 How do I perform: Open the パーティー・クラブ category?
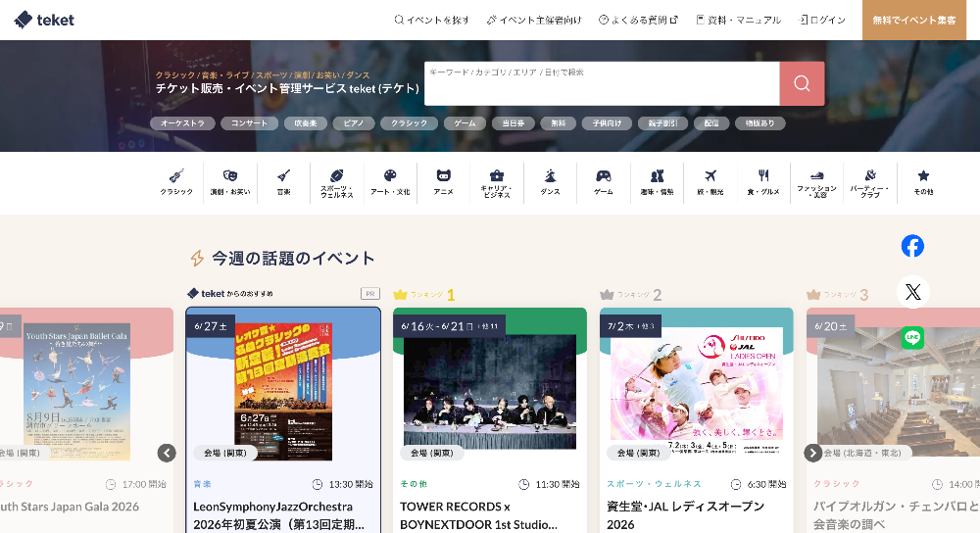point(870,182)
